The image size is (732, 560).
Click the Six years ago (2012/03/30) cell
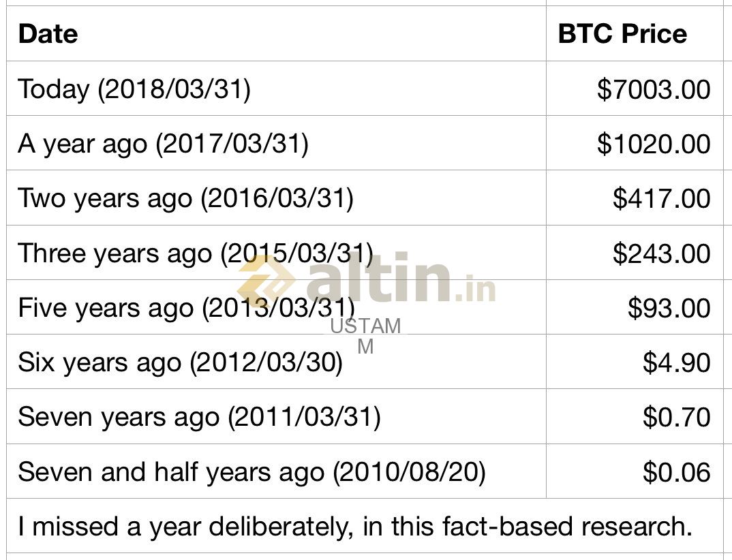click(276, 362)
